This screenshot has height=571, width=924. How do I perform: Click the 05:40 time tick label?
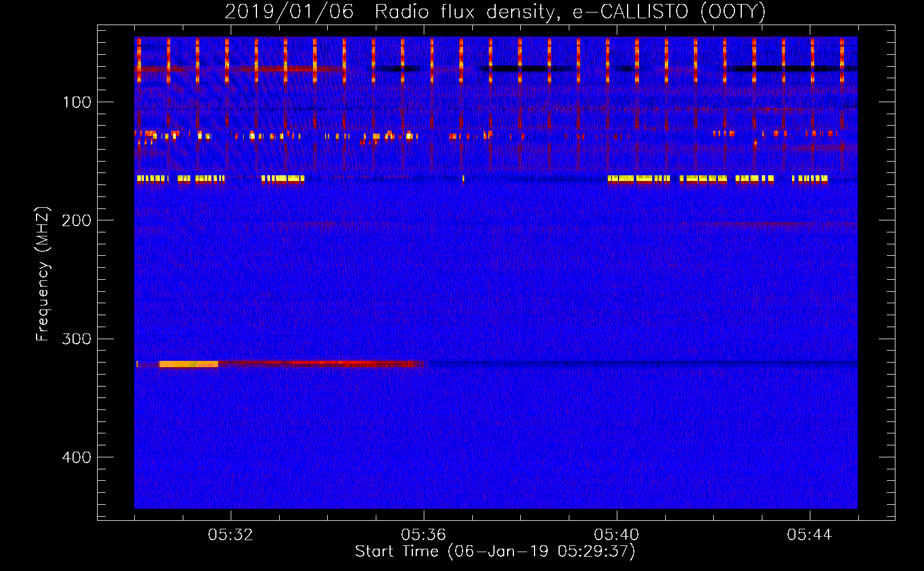(616, 535)
